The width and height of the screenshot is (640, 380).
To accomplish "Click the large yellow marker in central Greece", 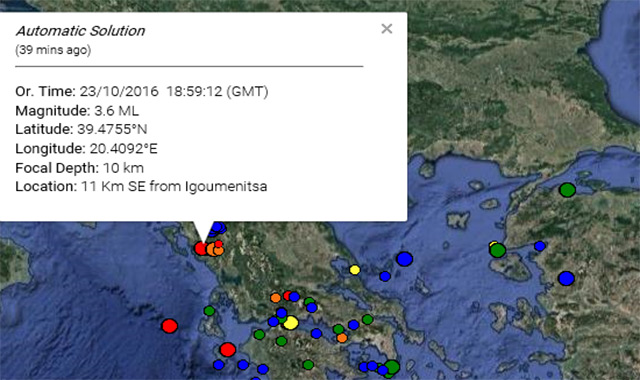I will pyautogui.click(x=291, y=323).
